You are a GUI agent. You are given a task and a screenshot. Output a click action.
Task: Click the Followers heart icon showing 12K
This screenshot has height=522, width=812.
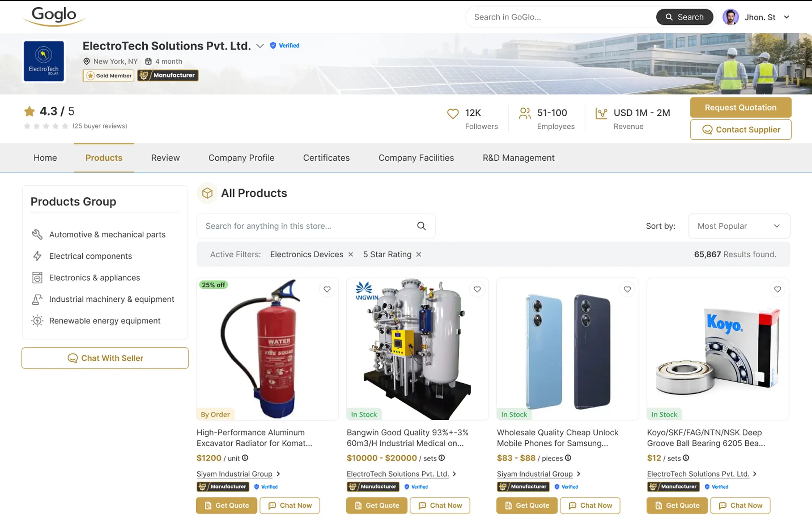[453, 113]
